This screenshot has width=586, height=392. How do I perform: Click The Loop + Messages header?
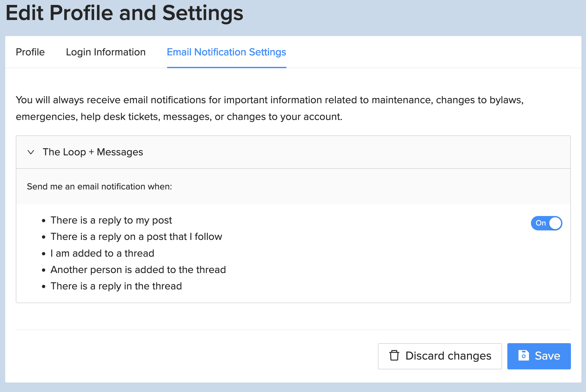93,152
